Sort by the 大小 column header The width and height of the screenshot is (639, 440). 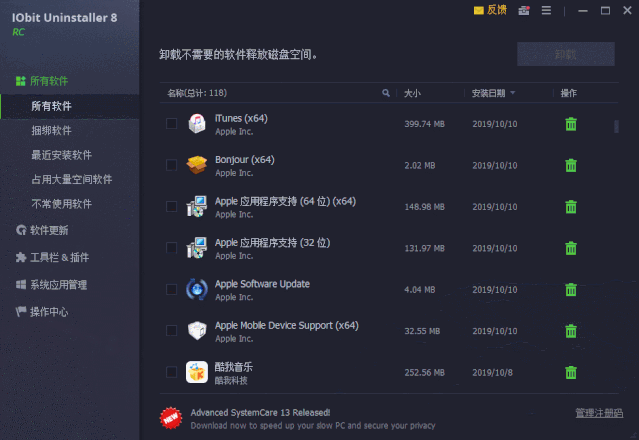click(412, 93)
